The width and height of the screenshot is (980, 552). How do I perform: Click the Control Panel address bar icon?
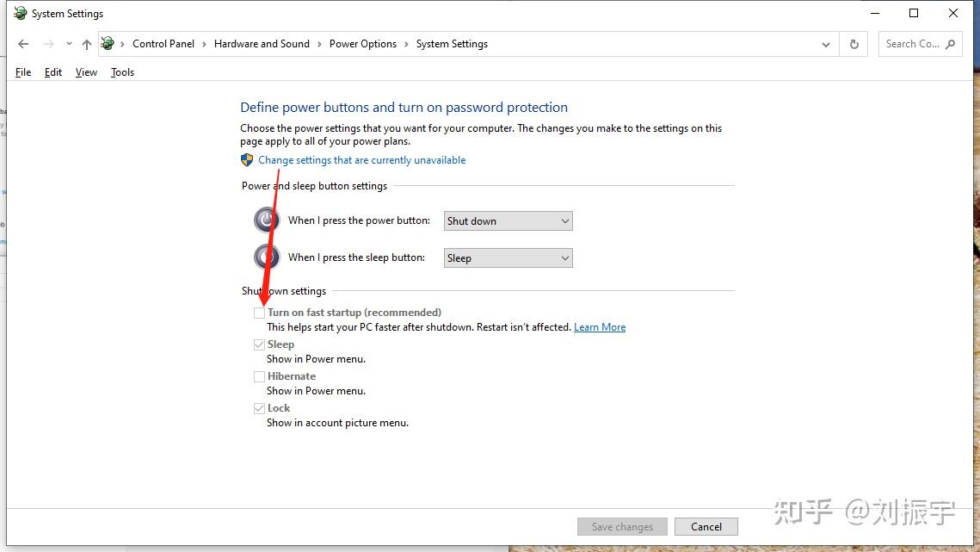108,44
